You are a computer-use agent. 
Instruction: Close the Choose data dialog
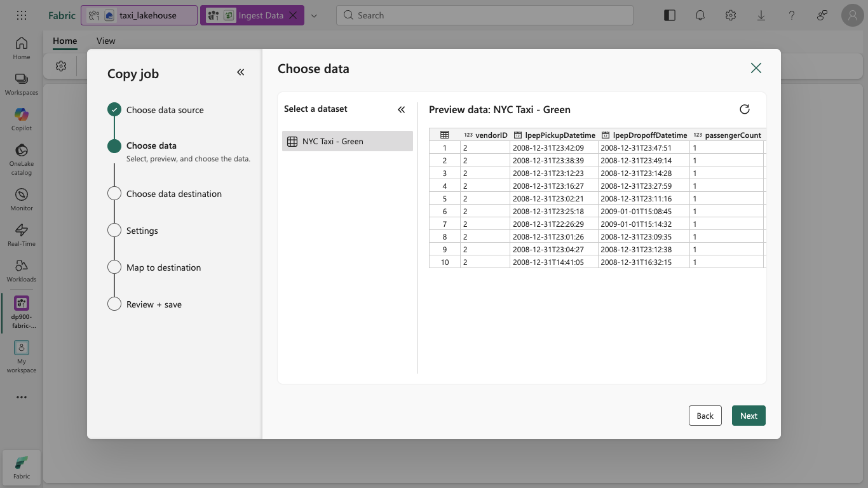[x=756, y=68]
